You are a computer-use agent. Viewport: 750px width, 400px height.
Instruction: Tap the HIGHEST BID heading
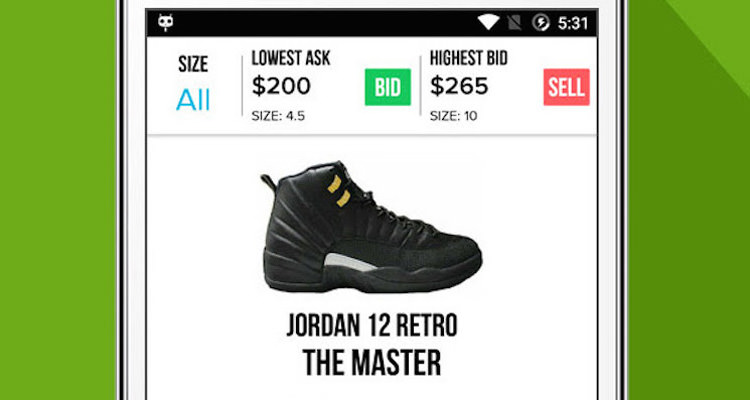click(x=469, y=58)
